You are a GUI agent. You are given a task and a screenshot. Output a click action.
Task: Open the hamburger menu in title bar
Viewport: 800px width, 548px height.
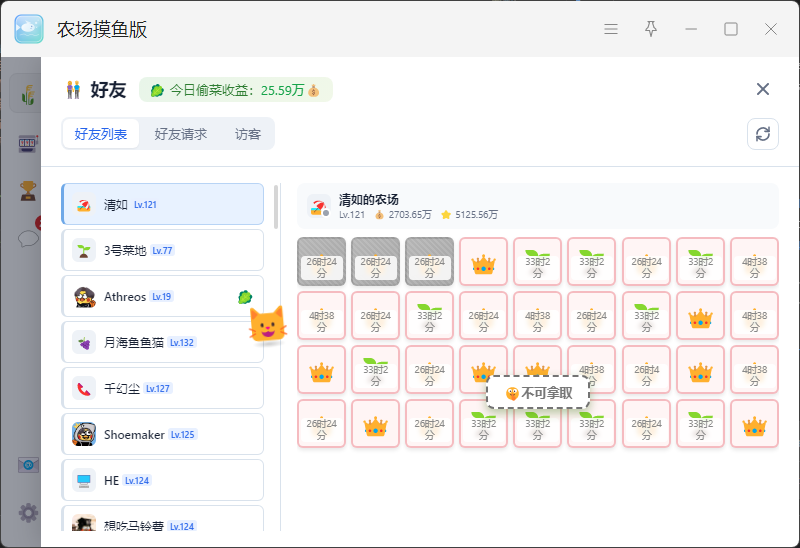(611, 29)
